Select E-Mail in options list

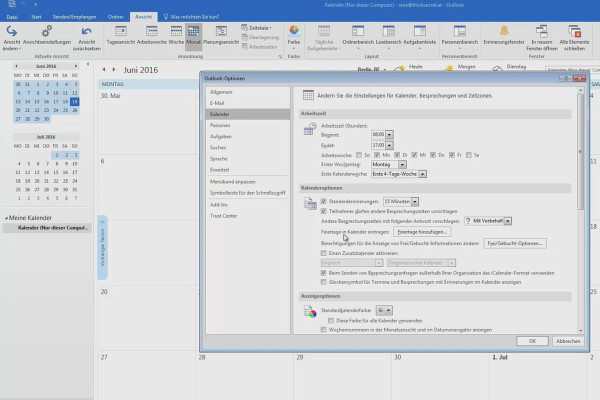[248, 103]
